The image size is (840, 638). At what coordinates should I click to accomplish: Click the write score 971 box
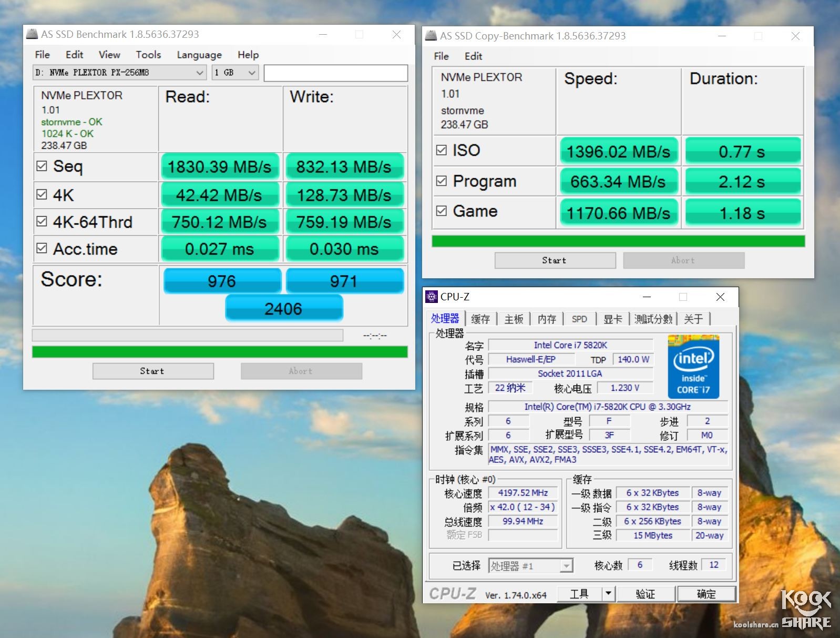(x=344, y=281)
